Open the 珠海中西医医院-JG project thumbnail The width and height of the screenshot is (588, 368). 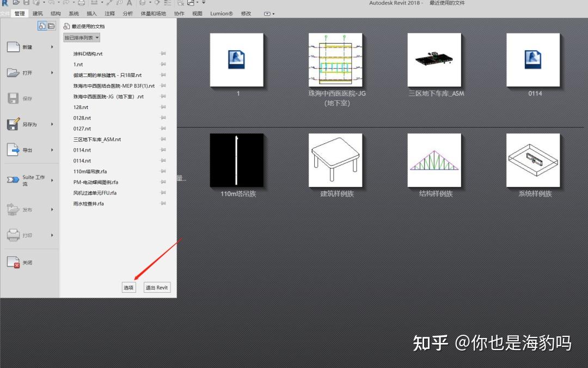(x=335, y=60)
